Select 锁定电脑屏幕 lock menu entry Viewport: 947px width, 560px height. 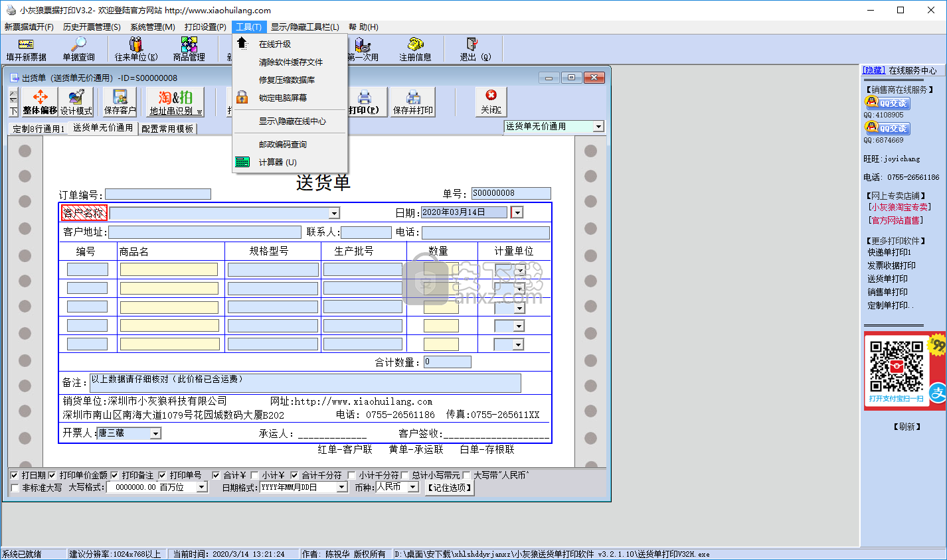tap(290, 98)
